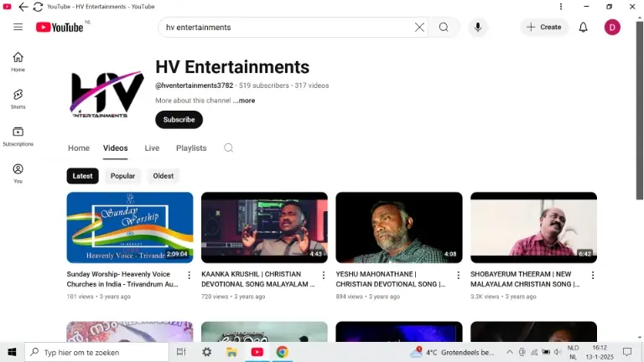Clear the search box with X

pyautogui.click(x=419, y=27)
